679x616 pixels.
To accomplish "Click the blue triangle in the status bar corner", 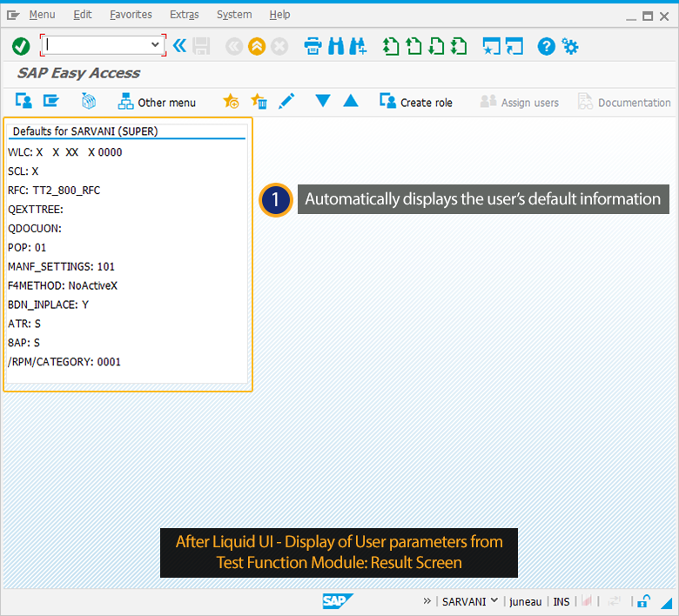I will (667, 603).
